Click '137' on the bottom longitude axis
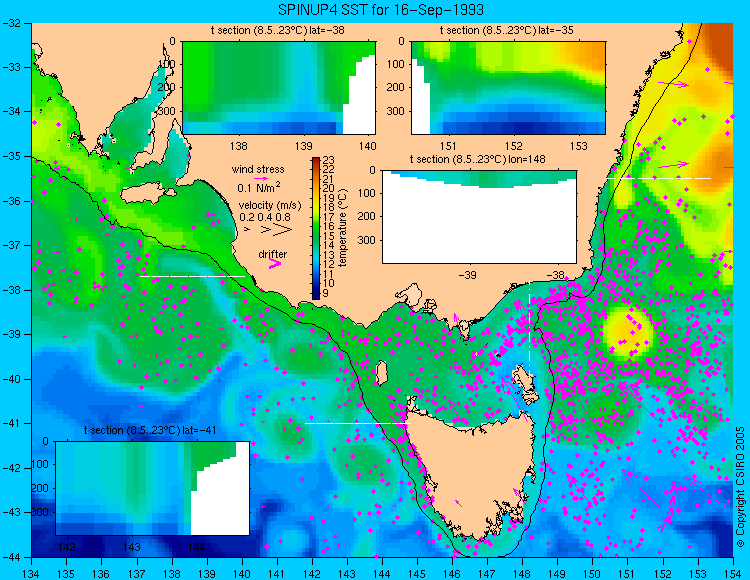 [137, 574]
